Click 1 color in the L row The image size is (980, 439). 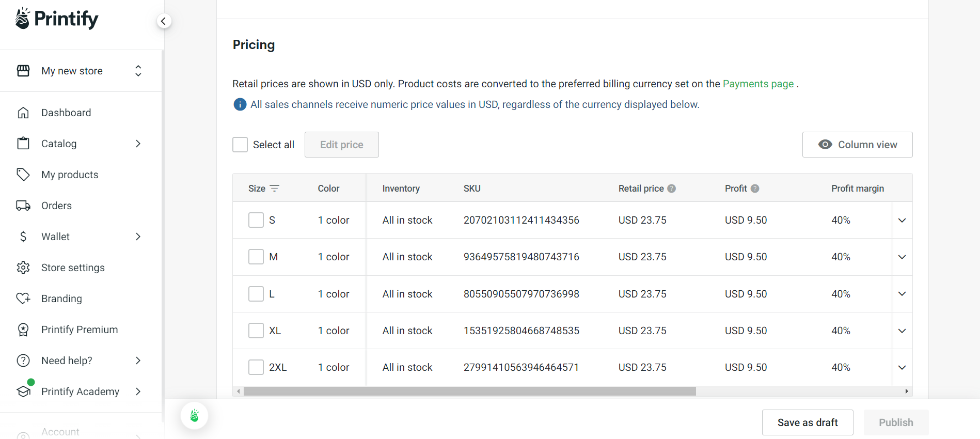(334, 294)
